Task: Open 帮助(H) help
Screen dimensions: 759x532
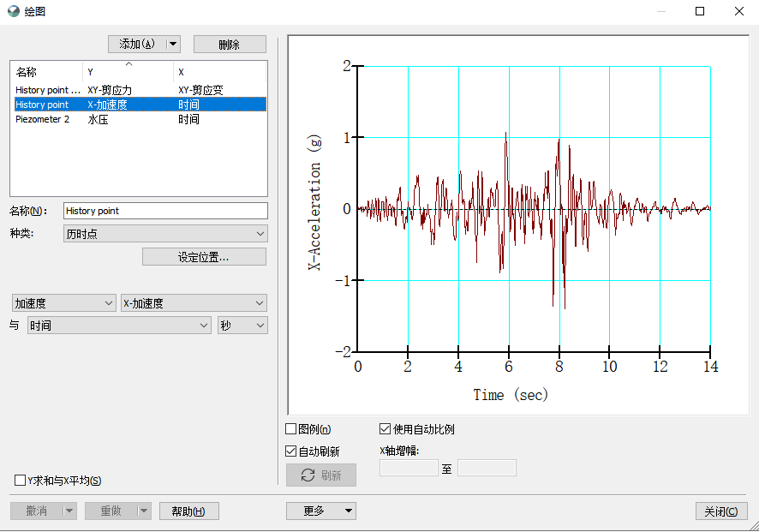Action: (188, 511)
